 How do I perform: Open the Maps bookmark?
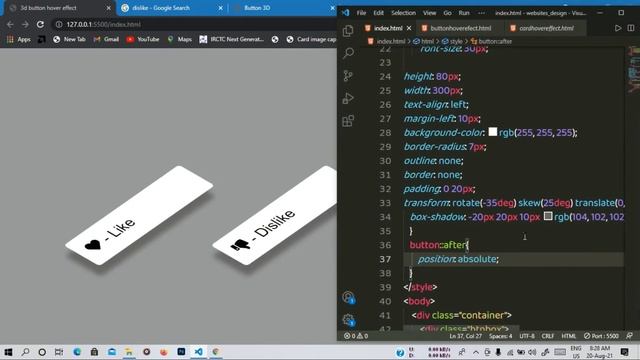point(179,40)
